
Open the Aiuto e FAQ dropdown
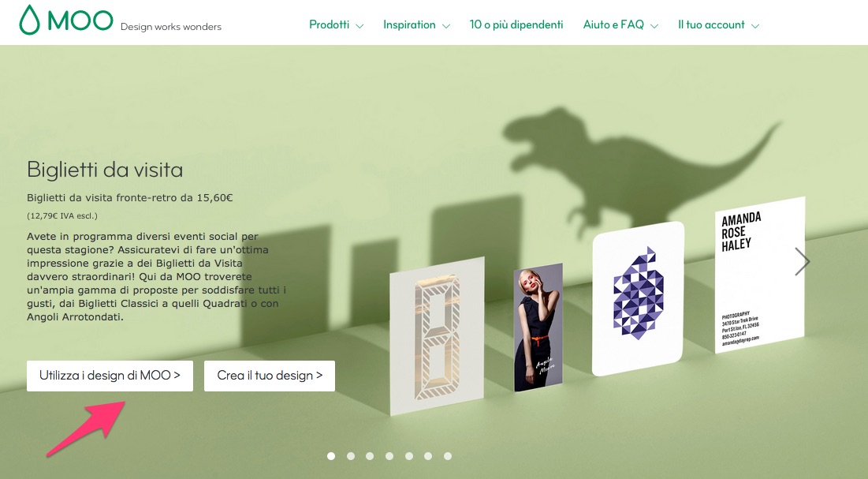620,25
